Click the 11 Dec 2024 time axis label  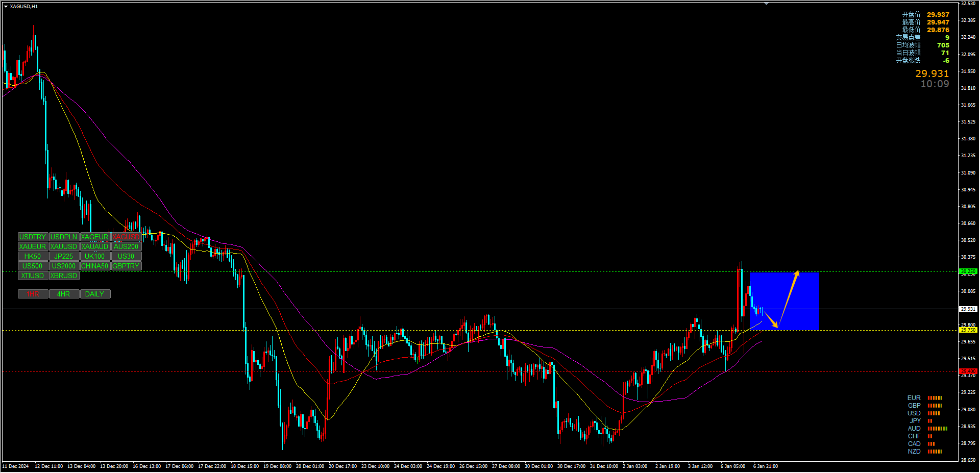[16, 466]
